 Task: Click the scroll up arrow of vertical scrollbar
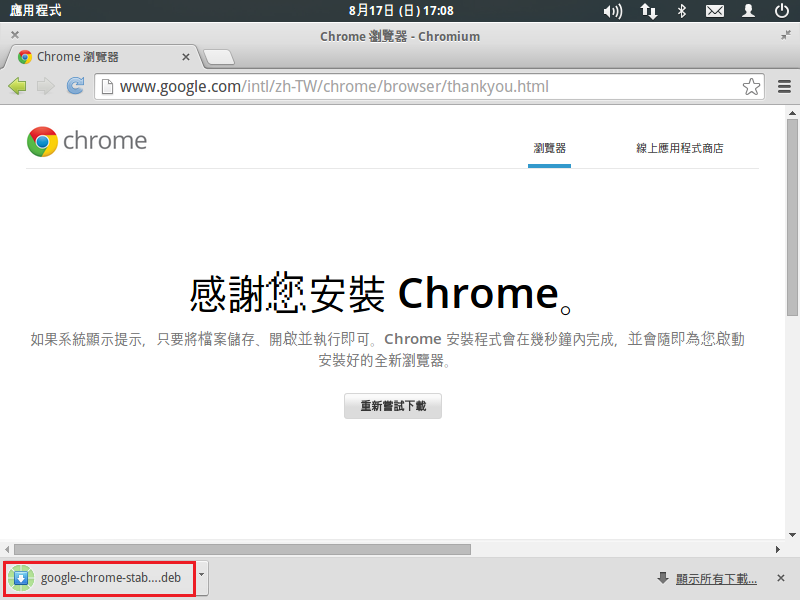tap(792, 113)
